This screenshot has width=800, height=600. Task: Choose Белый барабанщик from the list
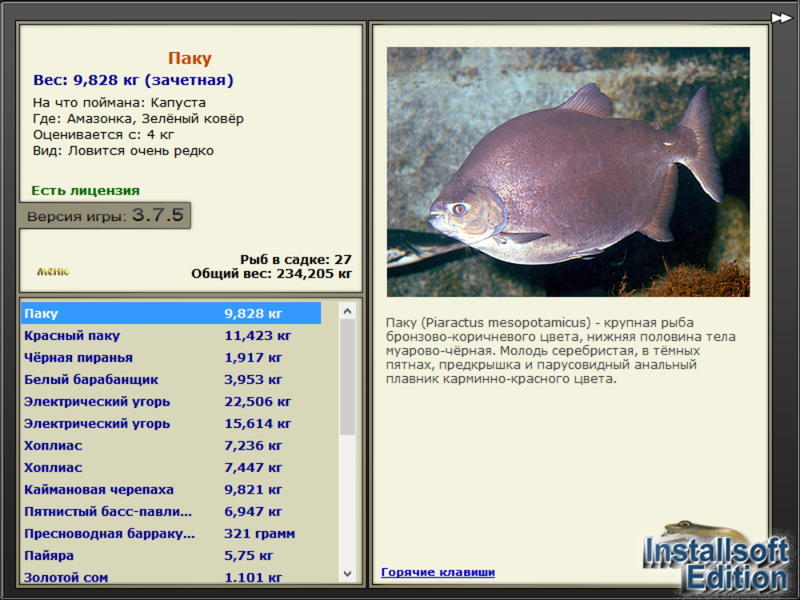[171, 380]
